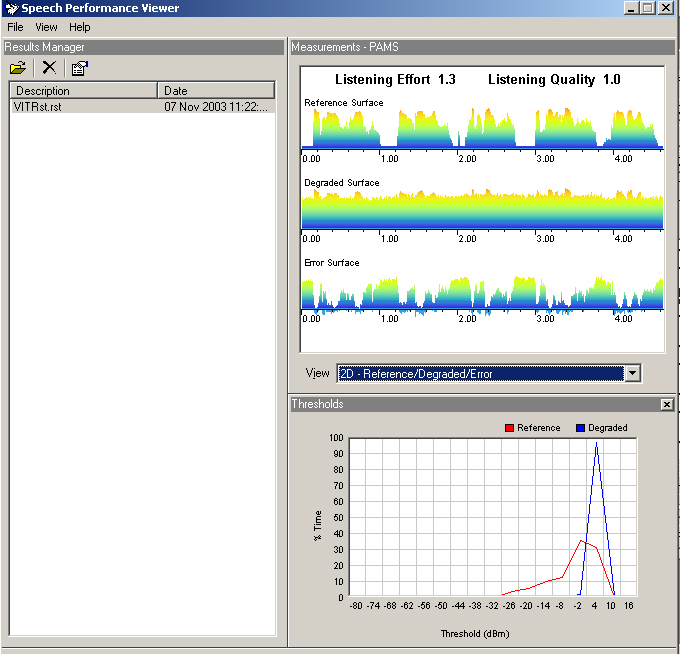Click the red Reference legend swatch

pos(510,428)
